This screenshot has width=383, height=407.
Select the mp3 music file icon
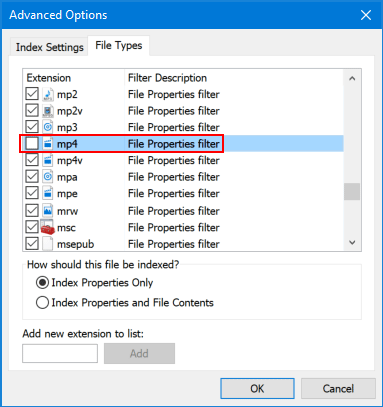click(x=48, y=127)
